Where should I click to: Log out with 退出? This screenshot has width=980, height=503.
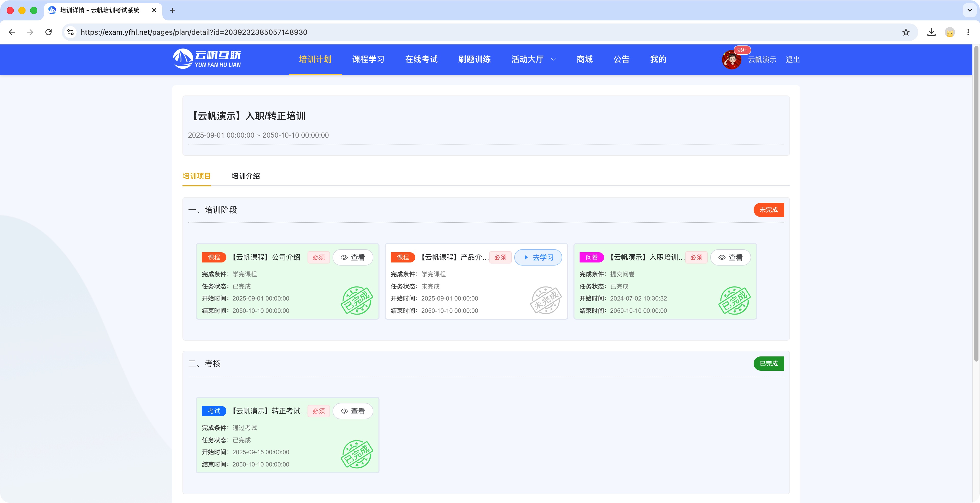tap(792, 60)
